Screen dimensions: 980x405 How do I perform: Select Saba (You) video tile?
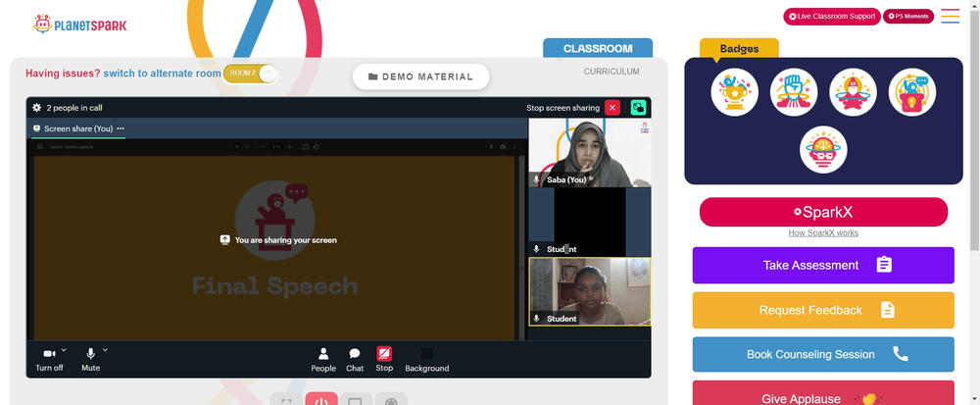pos(589,153)
